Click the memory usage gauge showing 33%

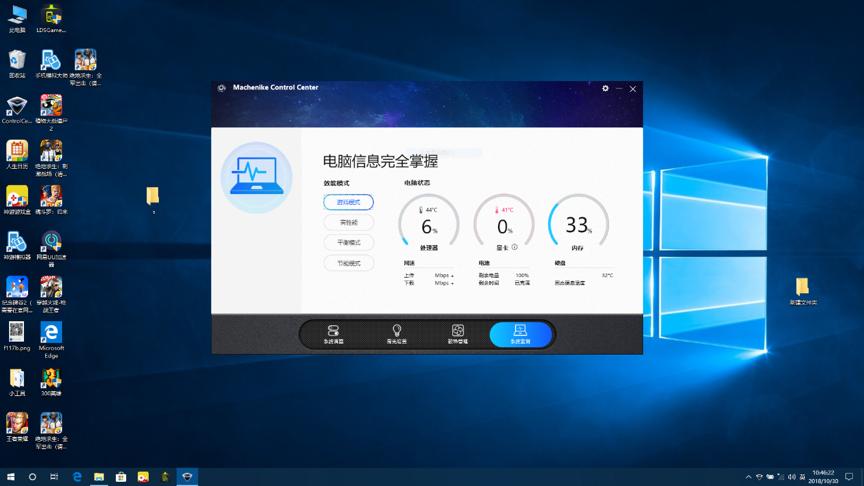(579, 224)
